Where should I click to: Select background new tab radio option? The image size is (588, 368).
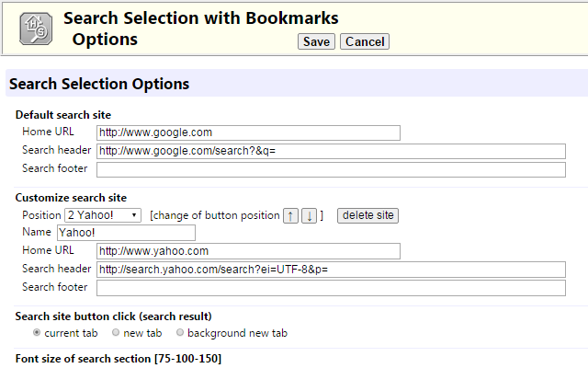coord(180,332)
